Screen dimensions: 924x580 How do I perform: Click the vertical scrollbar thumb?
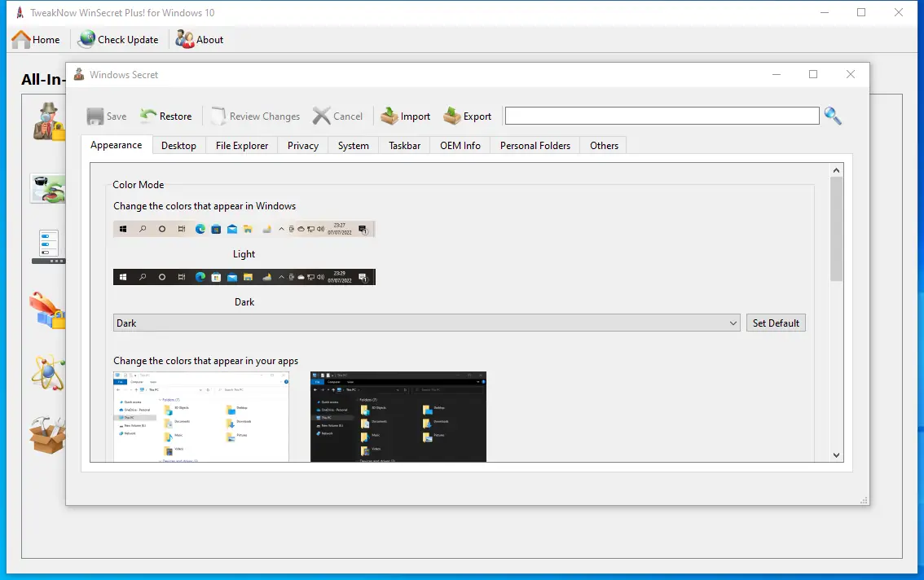click(x=836, y=229)
